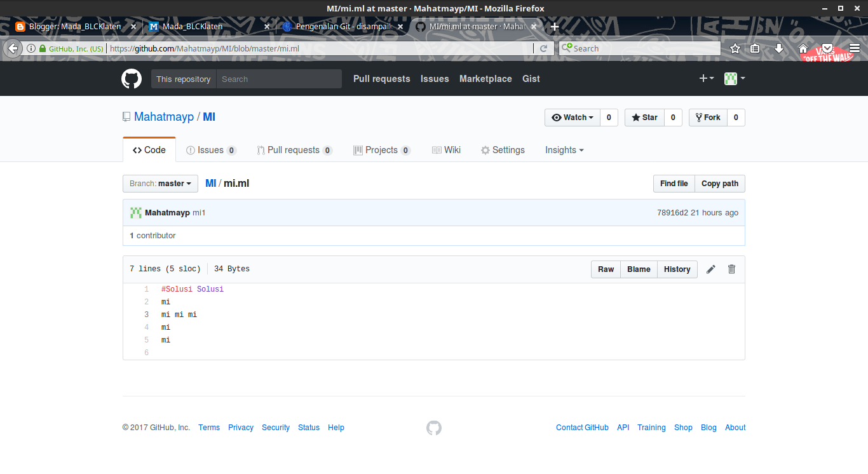Click 1 contributor text

(x=153, y=236)
